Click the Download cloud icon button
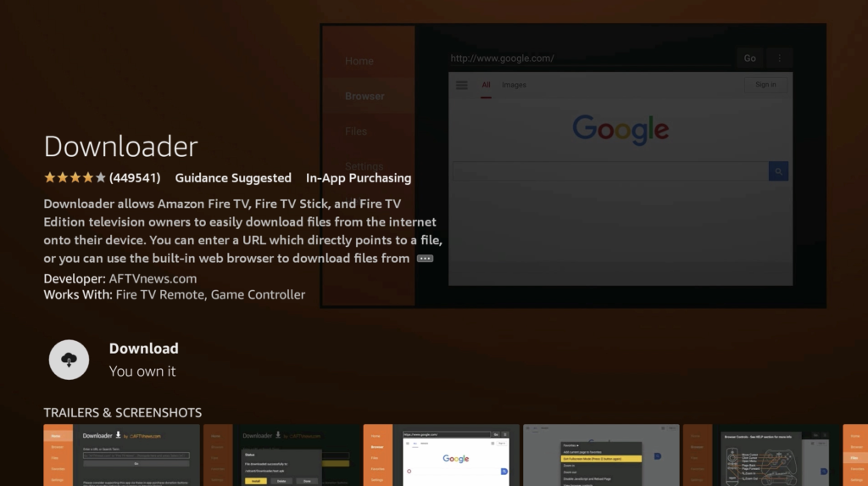This screenshot has height=486, width=868. click(70, 360)
